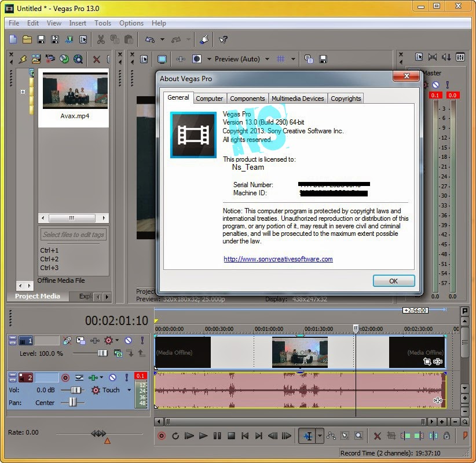Activate the What's This help icon

pyautogui.click(x=223, y=39)
